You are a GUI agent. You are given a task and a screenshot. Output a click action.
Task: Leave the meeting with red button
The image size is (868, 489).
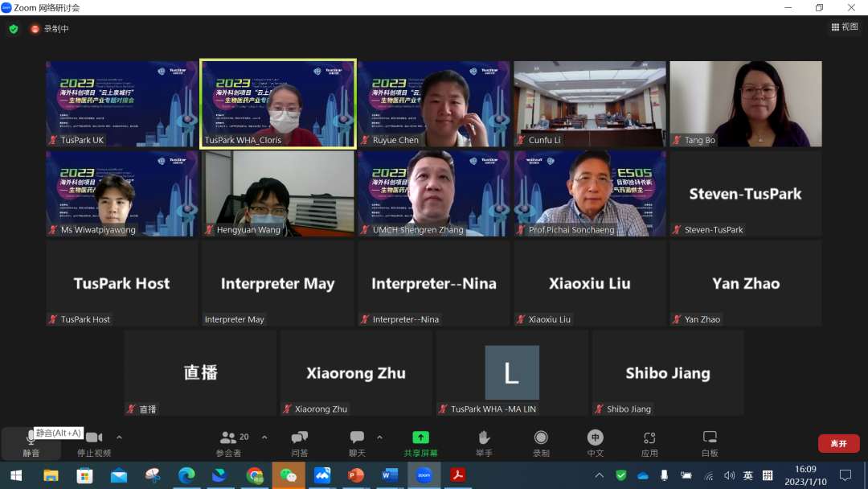838,444
